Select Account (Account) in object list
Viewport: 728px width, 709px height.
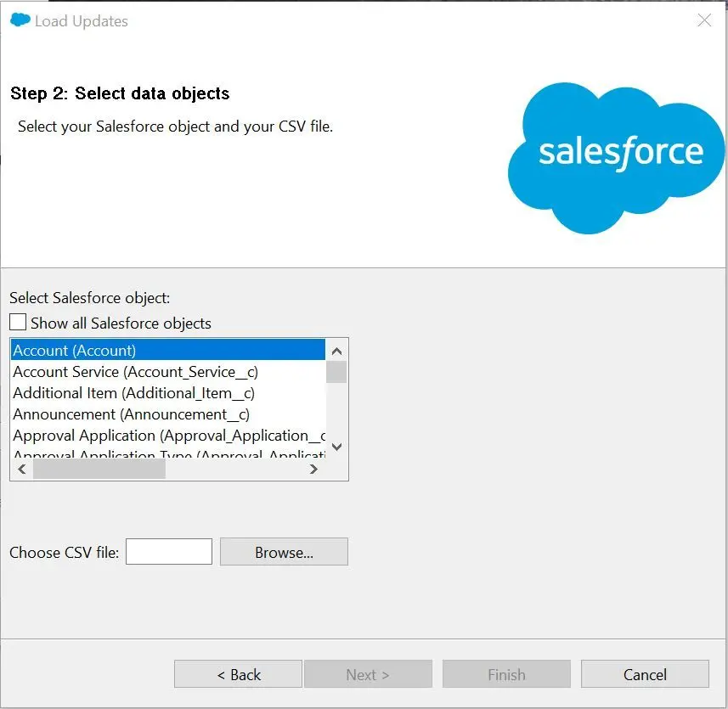pos(167,351)
